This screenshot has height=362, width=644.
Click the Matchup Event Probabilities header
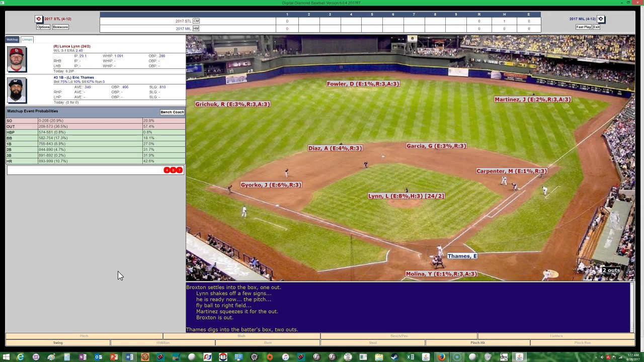33,111
